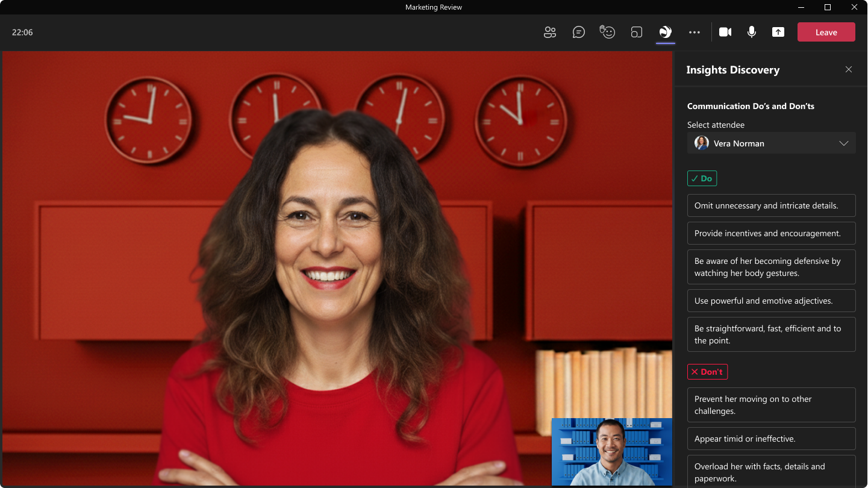Click the 'Provide incentives and encouragement' card
868x488 pixels.
tap(771, 233)
